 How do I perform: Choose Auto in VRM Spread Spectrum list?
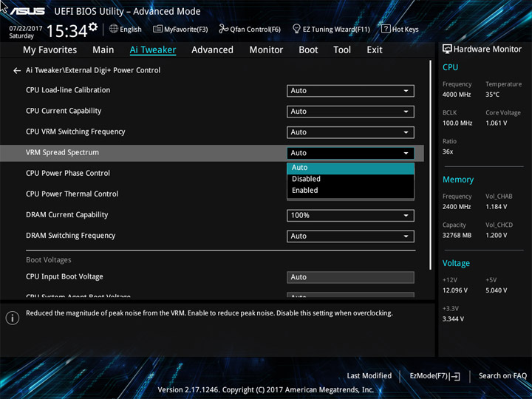click(x=350, y=168)
